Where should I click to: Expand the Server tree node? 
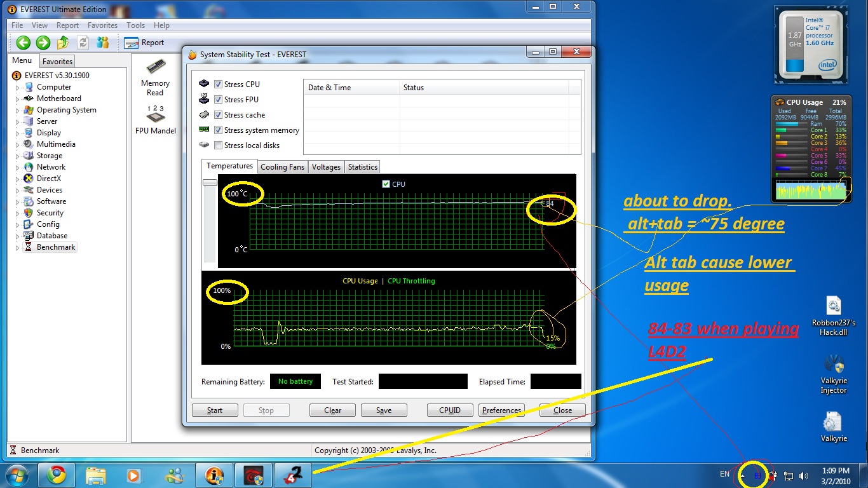click(18, 122)
